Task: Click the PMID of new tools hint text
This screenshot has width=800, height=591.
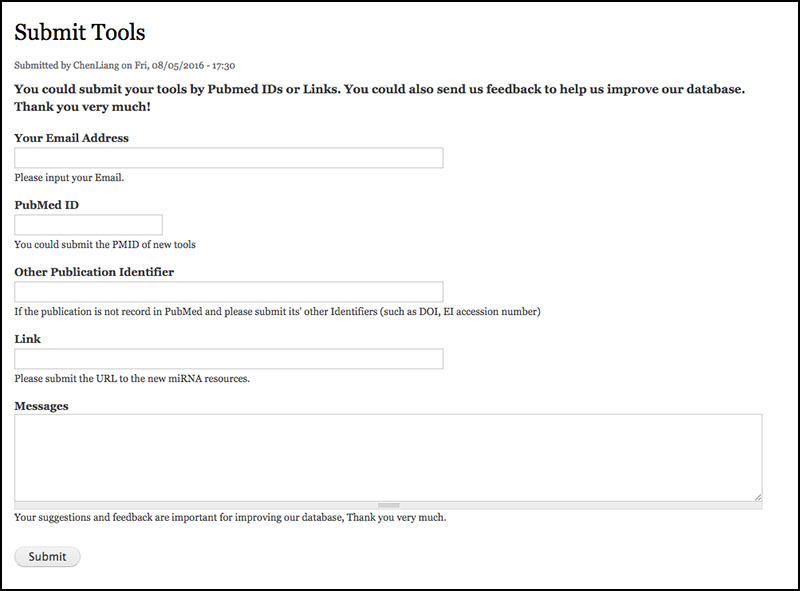Action: 105,244
